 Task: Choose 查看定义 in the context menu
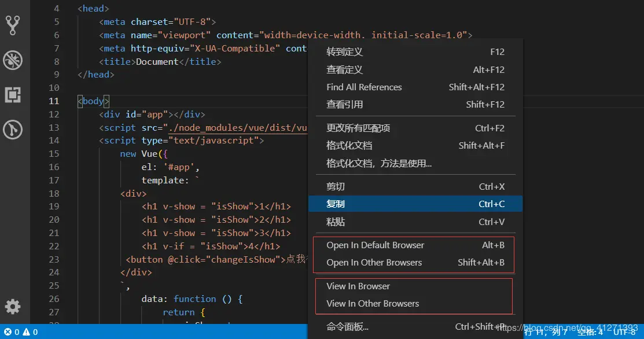point(415,70)
